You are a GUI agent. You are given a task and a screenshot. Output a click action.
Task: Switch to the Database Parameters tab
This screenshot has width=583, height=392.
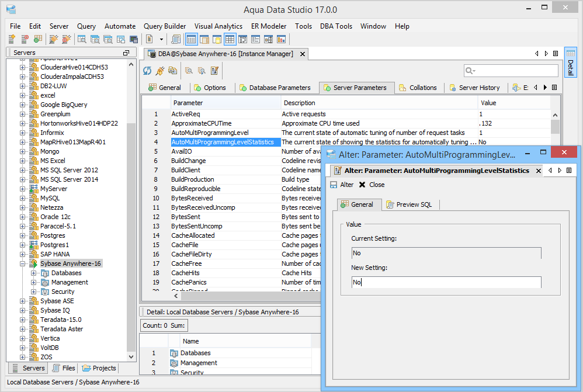pos(275,88)
